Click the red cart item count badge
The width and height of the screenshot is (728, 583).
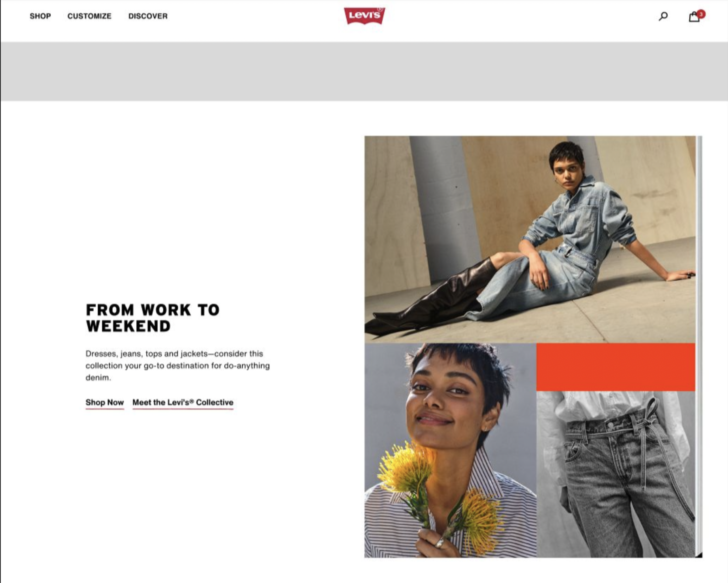click(701, 14)
